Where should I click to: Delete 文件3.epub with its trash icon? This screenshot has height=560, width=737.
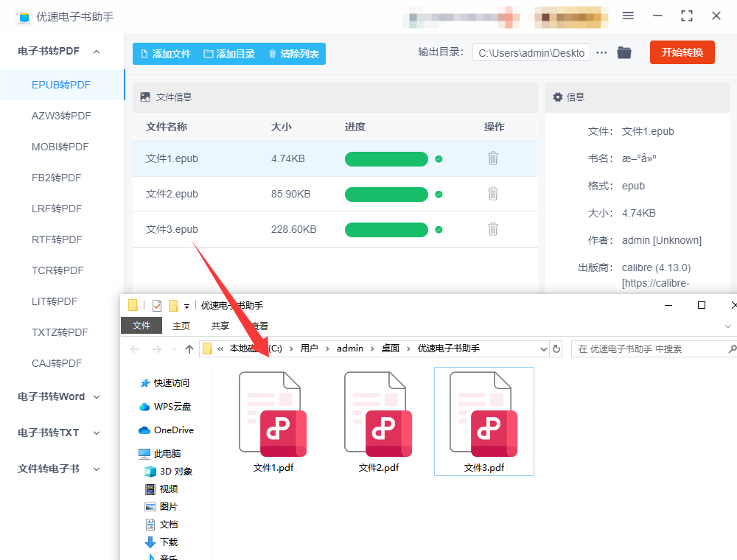pyautogui.click(x=492, y=229)
